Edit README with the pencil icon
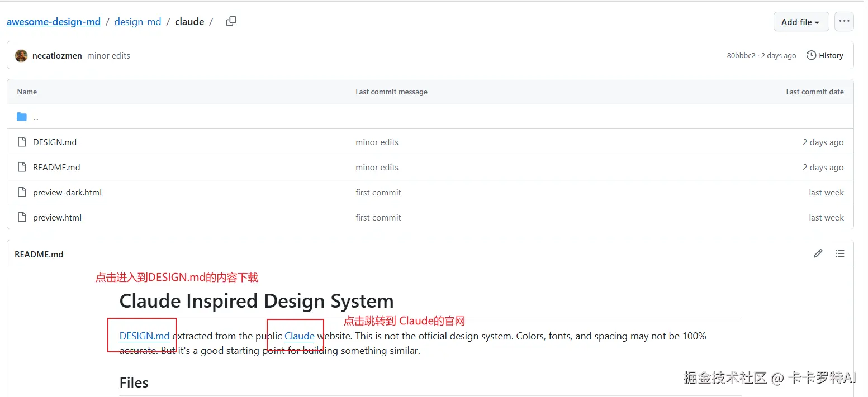The image size is (868, 397). tap(818, 253)
